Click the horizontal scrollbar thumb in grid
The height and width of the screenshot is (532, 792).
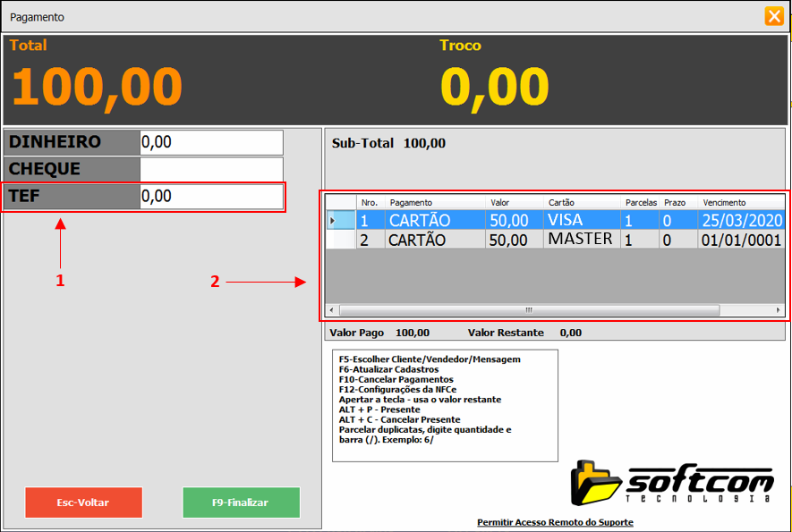click(x=529, y=310)
